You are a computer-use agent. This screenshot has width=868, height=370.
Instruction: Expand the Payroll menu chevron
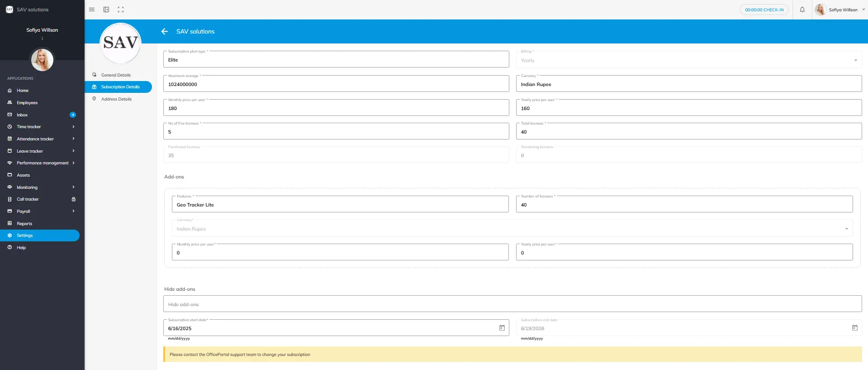pos(73,211)
